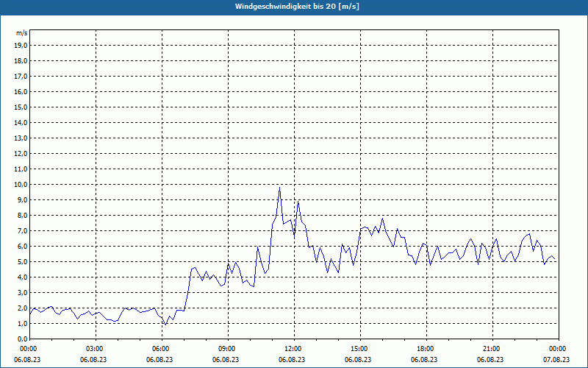588x368 pixels.
Task: Select the "12,0" y-axis tick label
Action: pyautogui.click(x=21, y=154)
